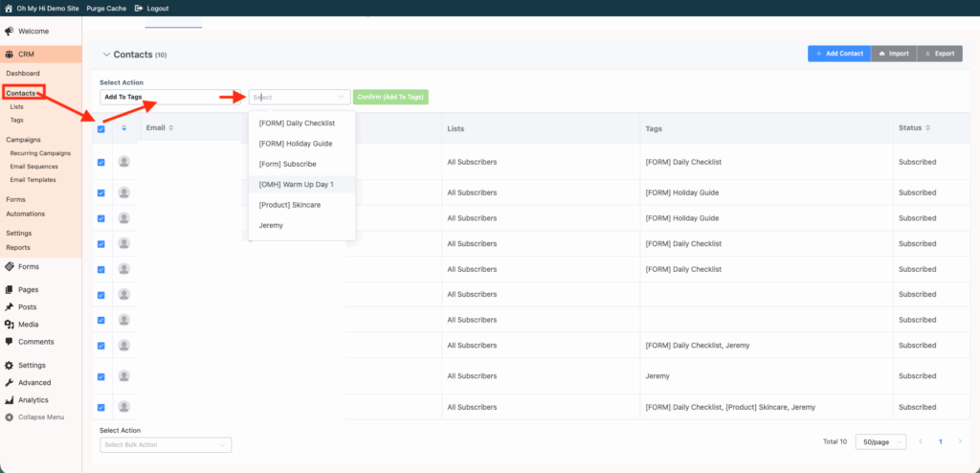Click the Analytics chart icon in sidebar
This screenshot has width=980, height=473.
pos(9,400)
